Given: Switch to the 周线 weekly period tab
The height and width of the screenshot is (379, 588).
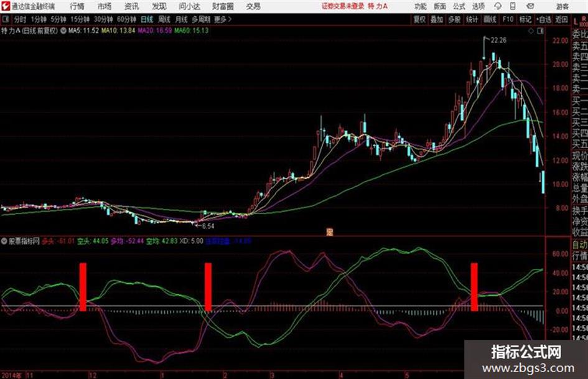Looking at the screenshot, I should (164, 19).
